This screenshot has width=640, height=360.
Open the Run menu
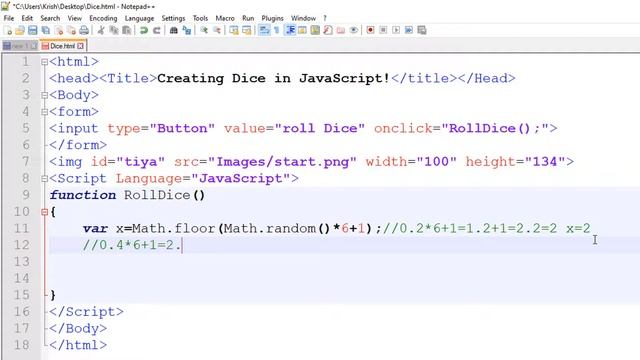pos(248,18)
